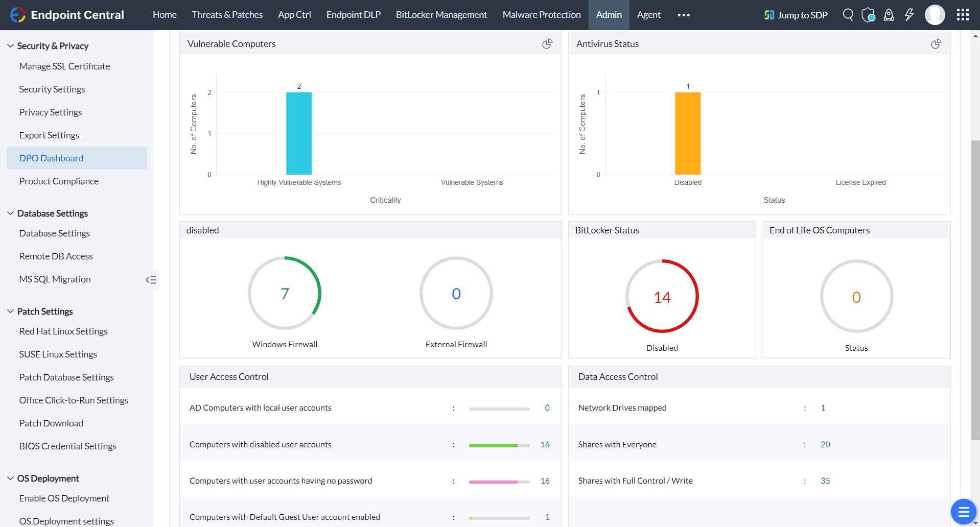Collapse the Patch Settings section
980x527 pixels.
[x=10, y=311]
